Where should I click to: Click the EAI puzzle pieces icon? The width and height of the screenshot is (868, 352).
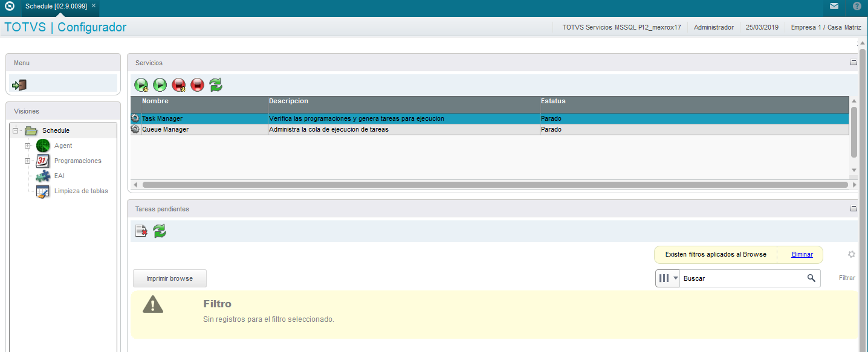tap(43, 176)
